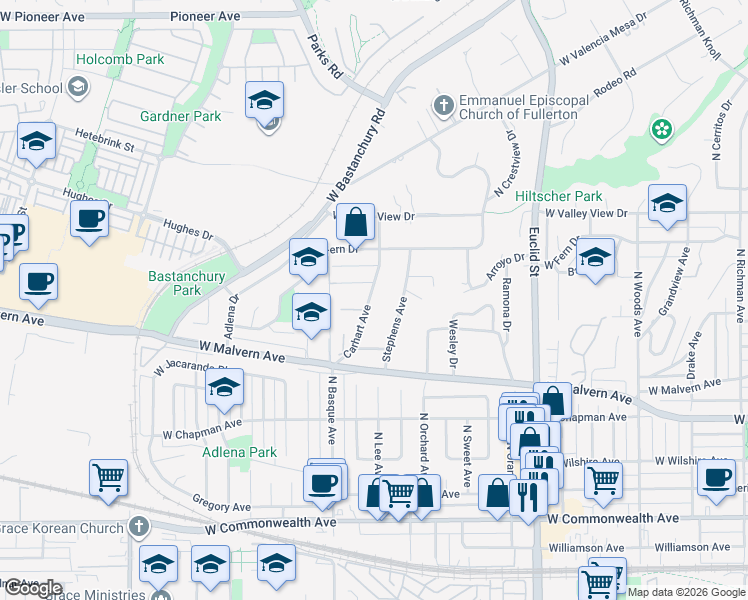The width and height of the screenshot is (748, 600).
Task: Open the Google logo link
Action: (x=33, y=588)
